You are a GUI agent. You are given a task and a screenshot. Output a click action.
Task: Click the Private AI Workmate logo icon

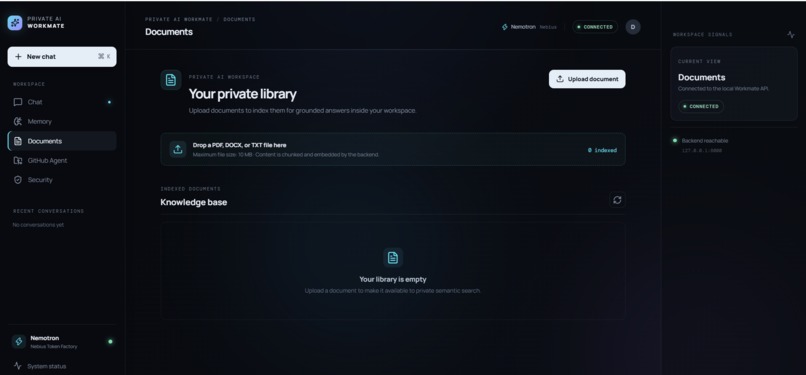(x=15, y=23)
